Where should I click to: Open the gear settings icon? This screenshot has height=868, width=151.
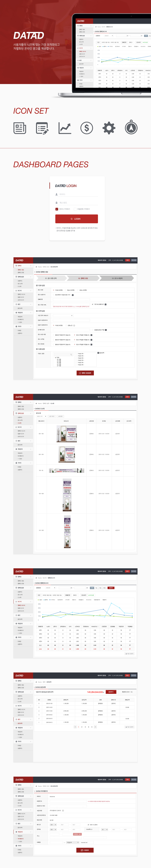pos(109,128)
